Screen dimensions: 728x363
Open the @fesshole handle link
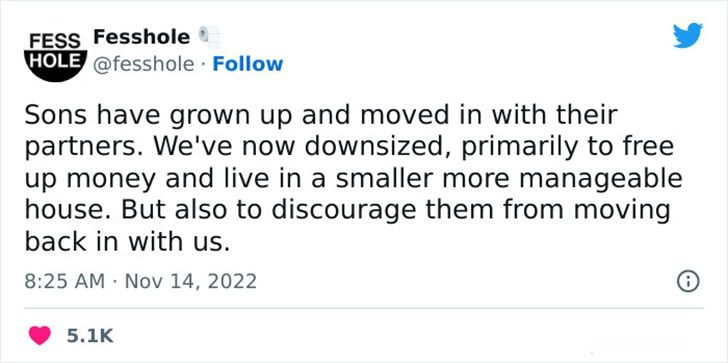143,65
